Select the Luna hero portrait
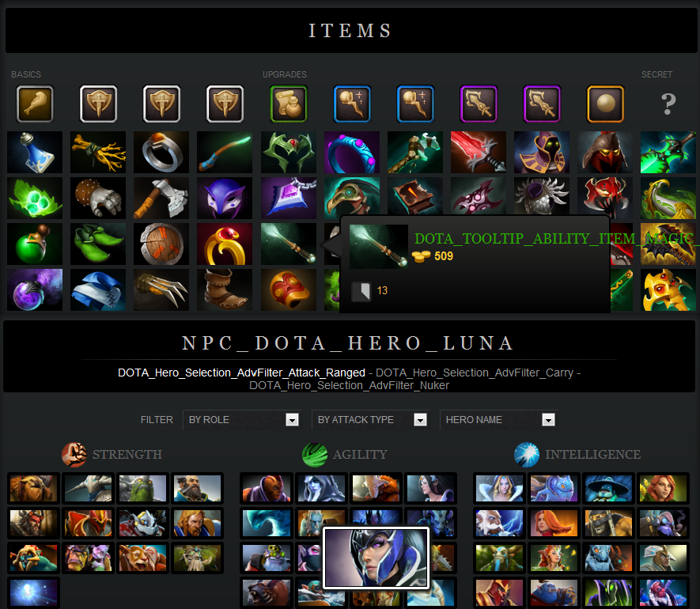700x609 pixels. (x=376, y=558)
